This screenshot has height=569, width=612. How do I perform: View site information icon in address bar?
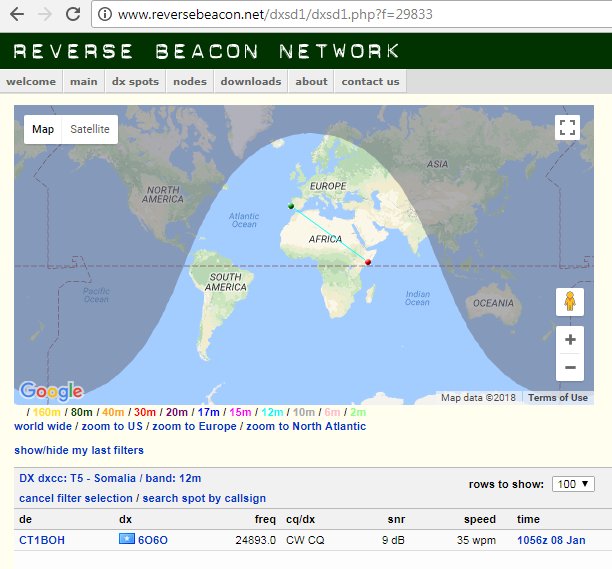105,14
